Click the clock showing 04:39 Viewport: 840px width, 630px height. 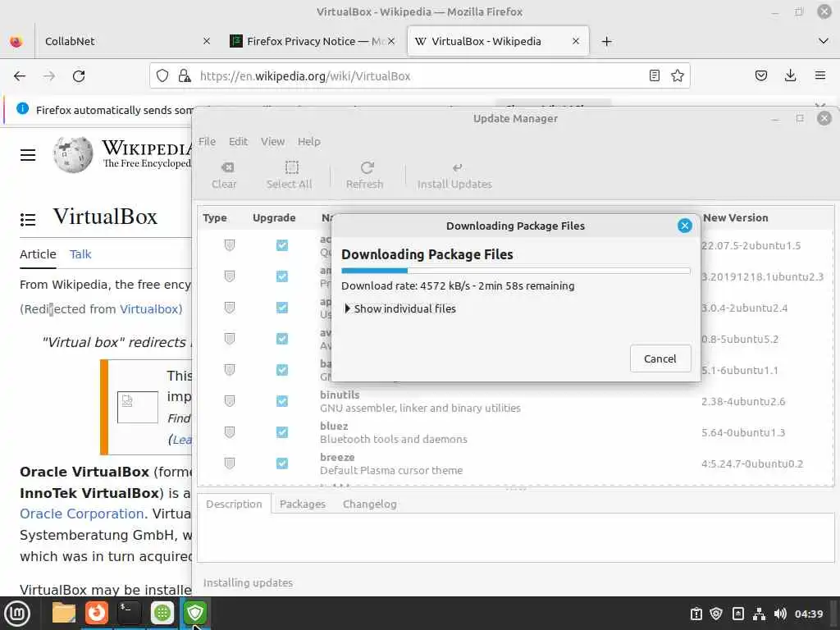pos(808,614)
